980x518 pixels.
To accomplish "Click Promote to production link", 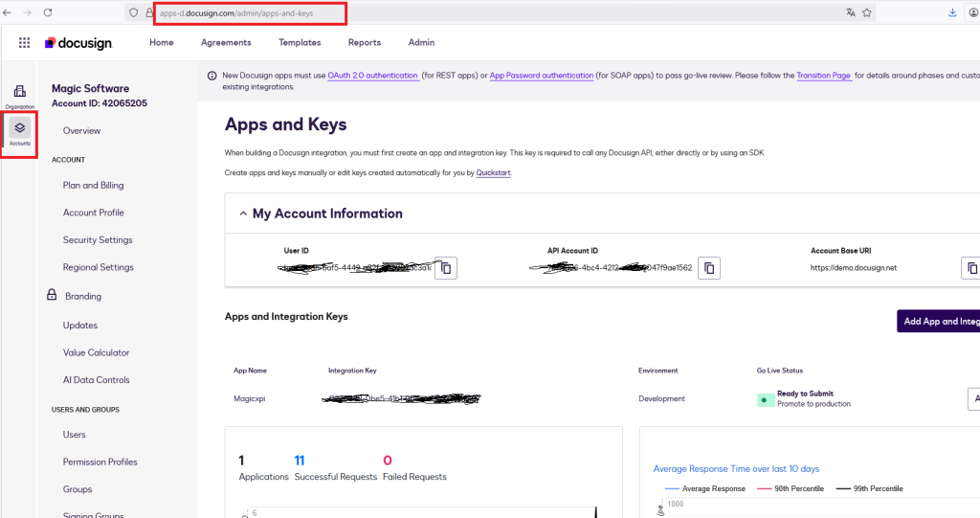I will (813, 404).
